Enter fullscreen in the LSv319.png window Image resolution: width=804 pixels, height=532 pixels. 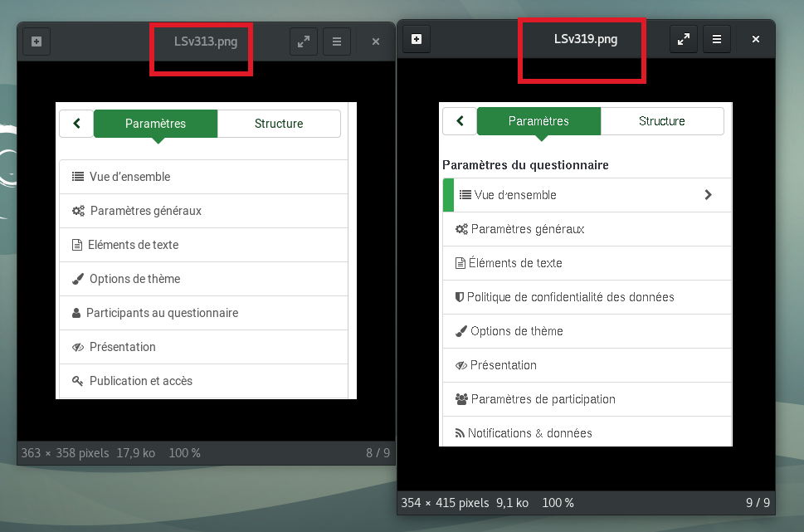point(684,39)
